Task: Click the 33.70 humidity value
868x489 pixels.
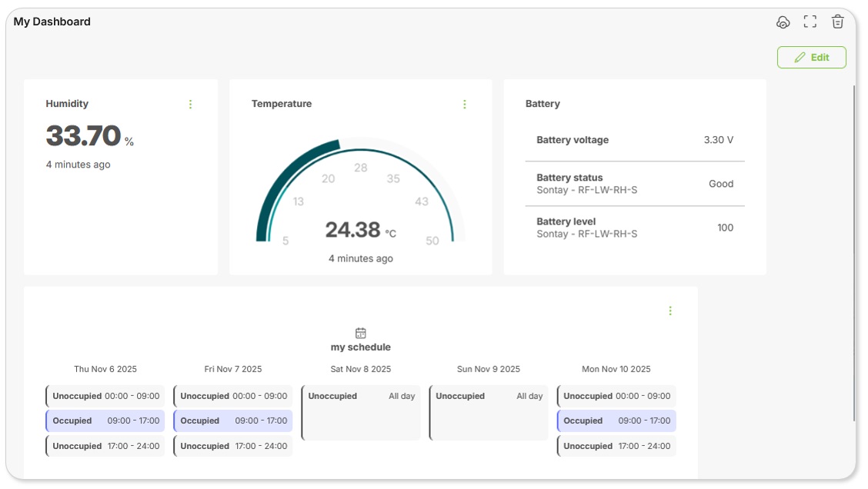Action: coord(84,135)
